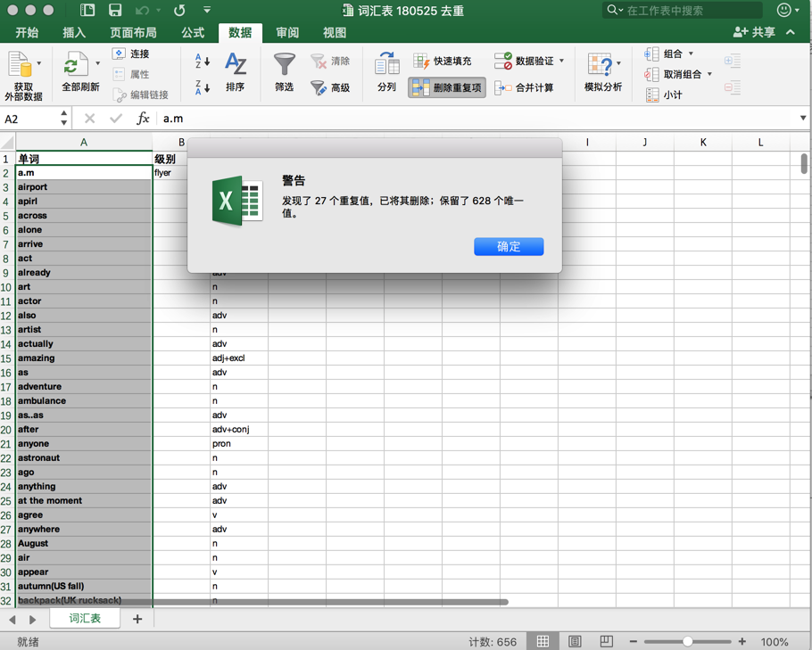The image size is (812, 650).
Task: Click the 删除重复项 button
Action: (447, 87)
